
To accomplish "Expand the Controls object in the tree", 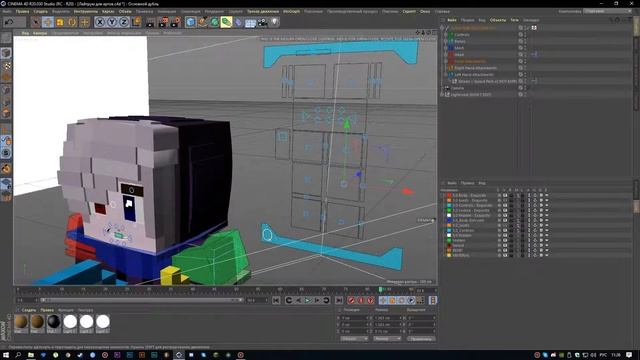I will [x=445, y=35].
